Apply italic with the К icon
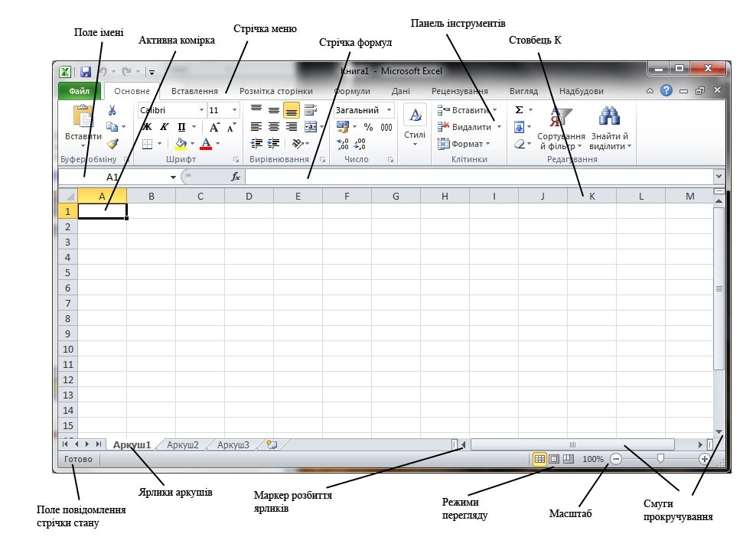Viewport: 756px width, 550px height. [165, 127]
